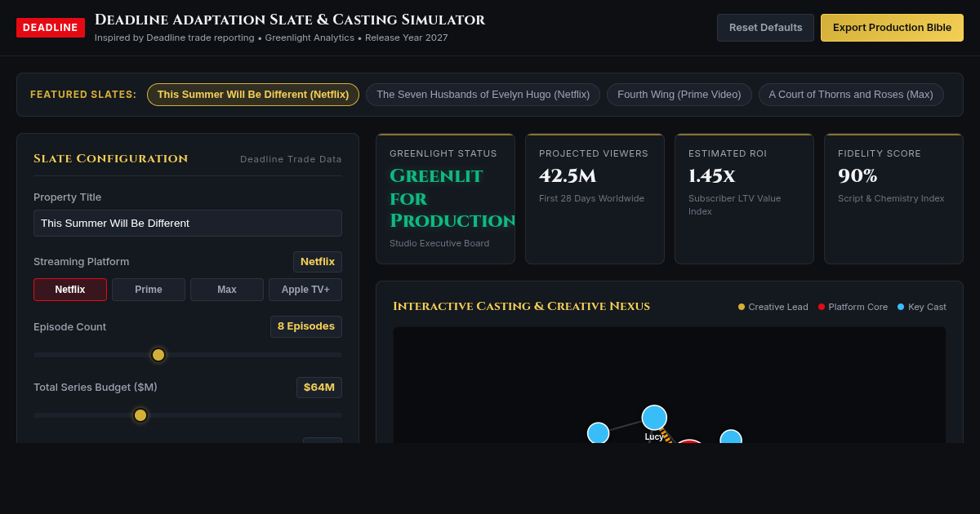This screenshot has width=980, height=514.
Task: Click the Featured Slates label
Action: pyautogui.click(x=83, y=95)
